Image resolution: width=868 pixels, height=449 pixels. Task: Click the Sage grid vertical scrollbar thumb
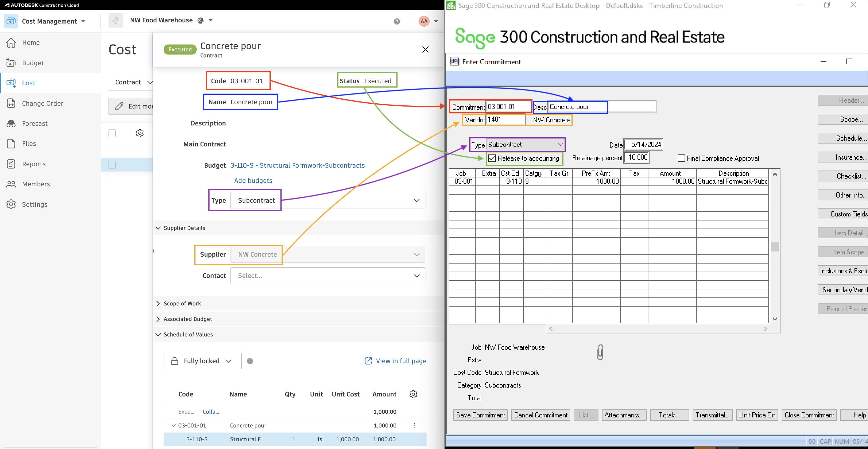pos(775,246)
